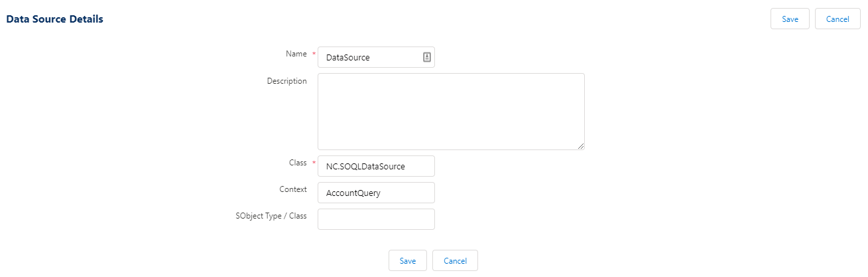Click the Context field label

click(x=293, y=189)
